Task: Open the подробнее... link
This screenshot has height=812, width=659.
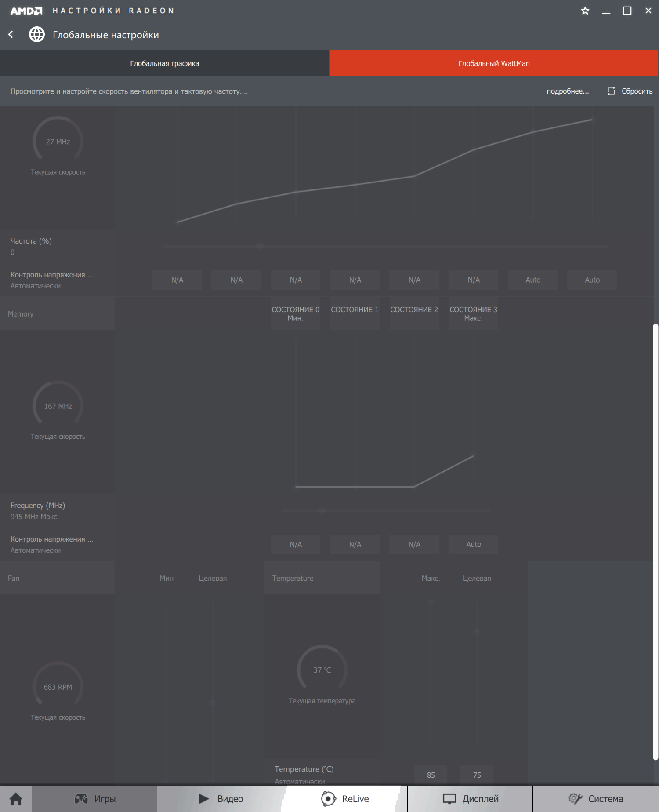Action: [568, 91]
